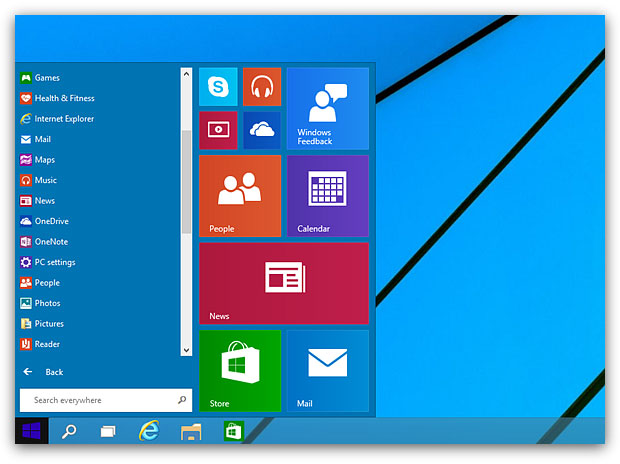The width and height of the screenshot is (620, 464).
Task: Launch Internet Explorer from the taskbar
Action: coord(149,430)
